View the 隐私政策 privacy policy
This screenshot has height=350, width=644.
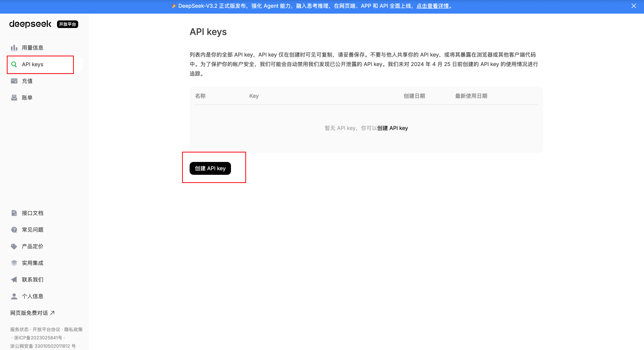coord(74,329)
